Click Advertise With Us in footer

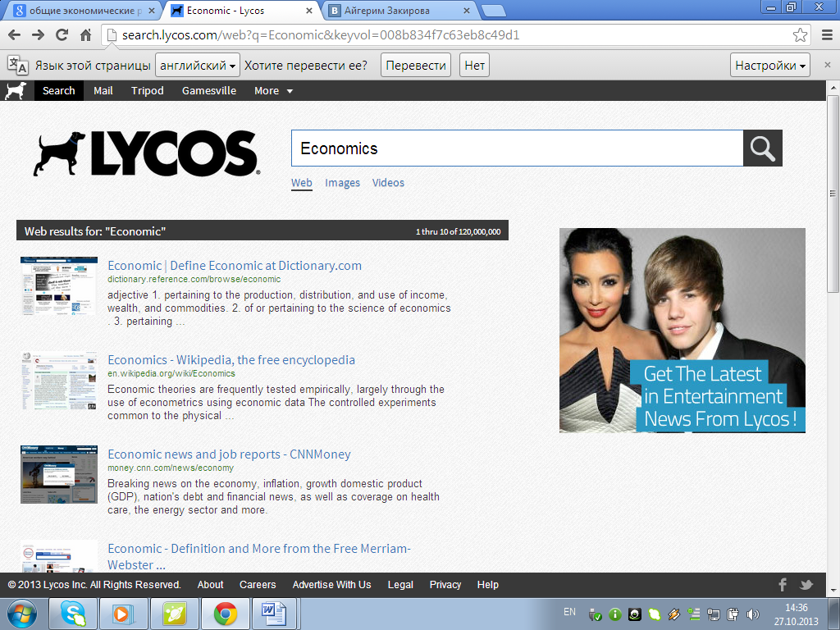(331, 584)
